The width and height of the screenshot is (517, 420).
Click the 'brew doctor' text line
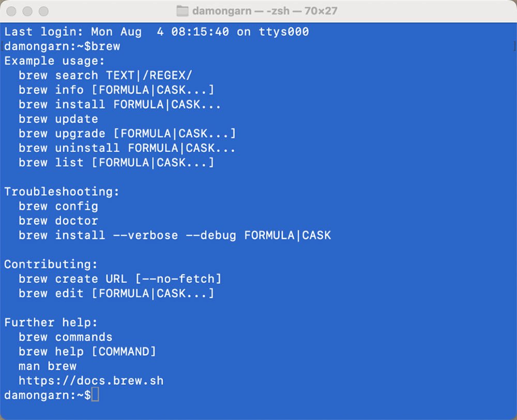tap(58, 221)
